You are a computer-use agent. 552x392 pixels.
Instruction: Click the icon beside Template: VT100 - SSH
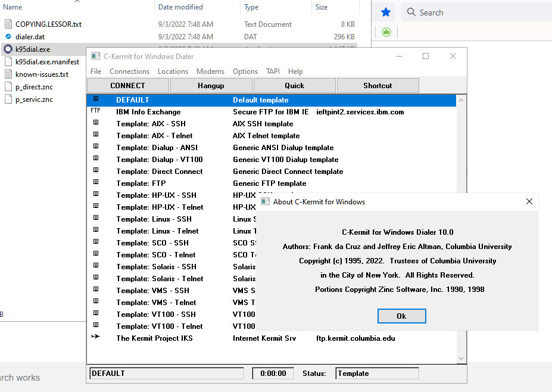96,313
